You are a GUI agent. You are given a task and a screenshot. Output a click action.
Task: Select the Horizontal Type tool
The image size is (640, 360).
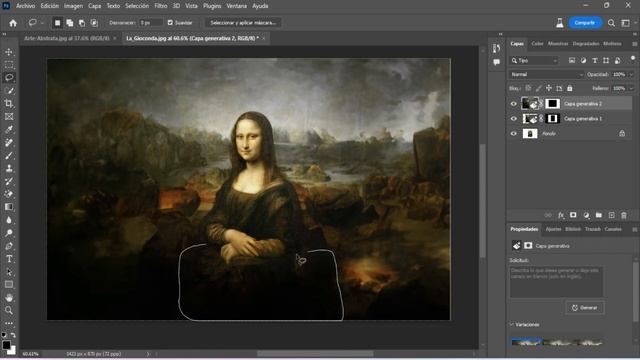[x=9, y=259]
